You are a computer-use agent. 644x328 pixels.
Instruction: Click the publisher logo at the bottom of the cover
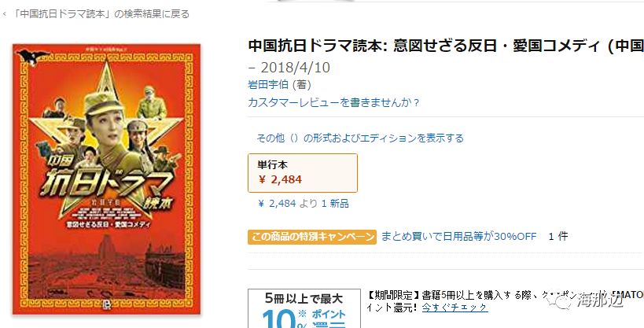(106, 304)
